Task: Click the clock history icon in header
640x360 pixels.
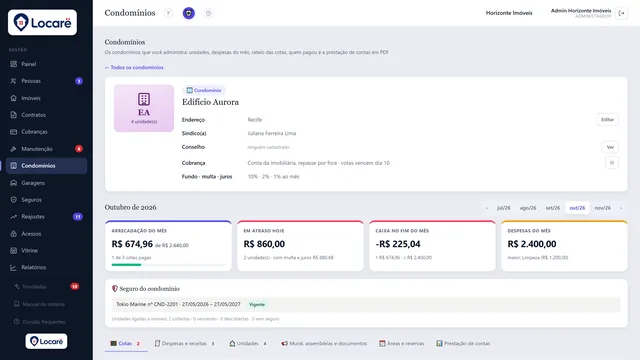Action: pos(208,13)
